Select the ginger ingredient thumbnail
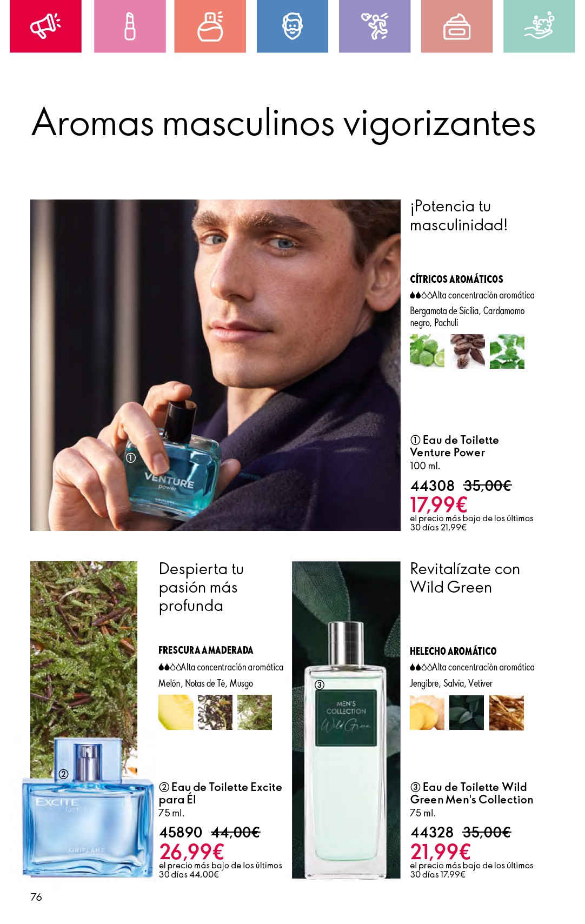The height and width of the screenshot is (924, 585). (427, 713)
